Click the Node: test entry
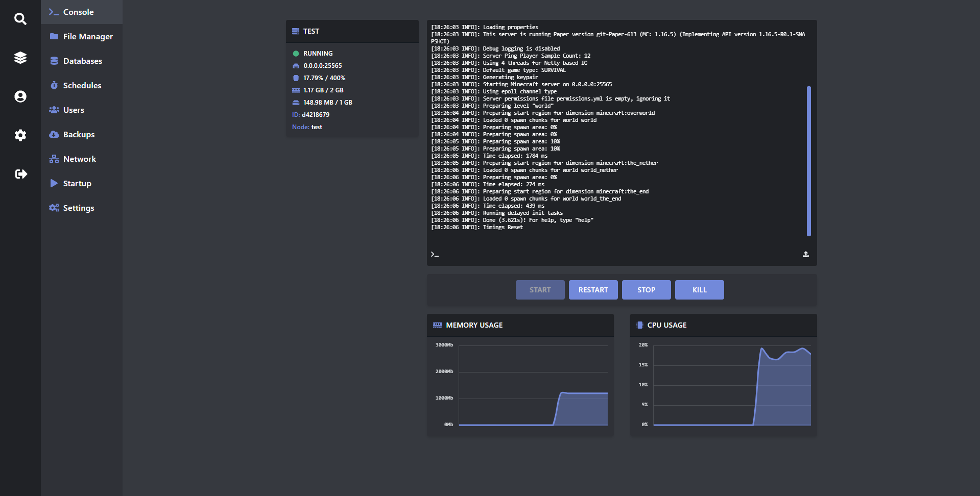Viewport: 980px width, 496px height. [x=307, y=127]
